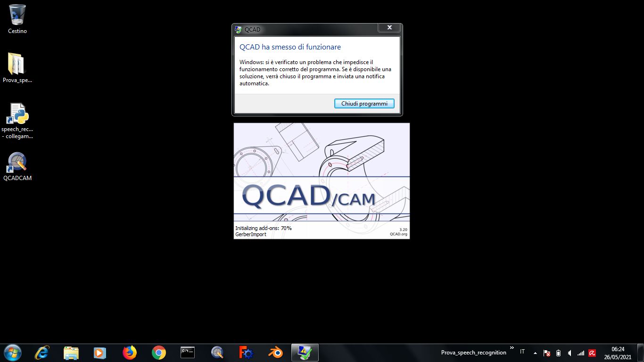This screenshot has width=644, height=362.
Task: Click the Windows Start button
Action: click(x=12, y=353)
